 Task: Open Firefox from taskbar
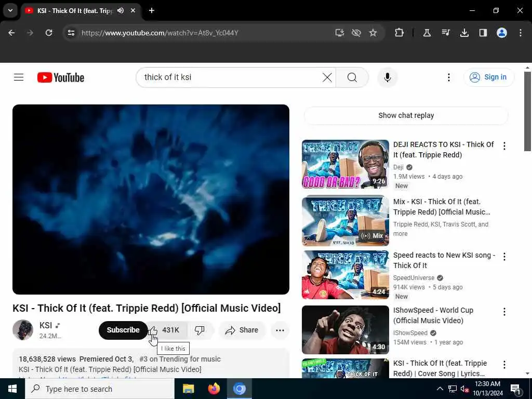coord(214,389)
